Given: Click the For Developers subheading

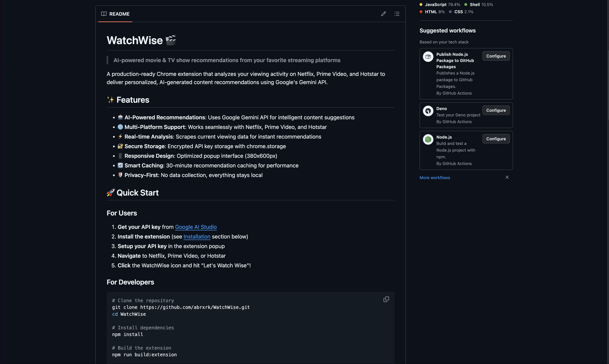Looking at the screenshot, I should [x=130, y=282].
